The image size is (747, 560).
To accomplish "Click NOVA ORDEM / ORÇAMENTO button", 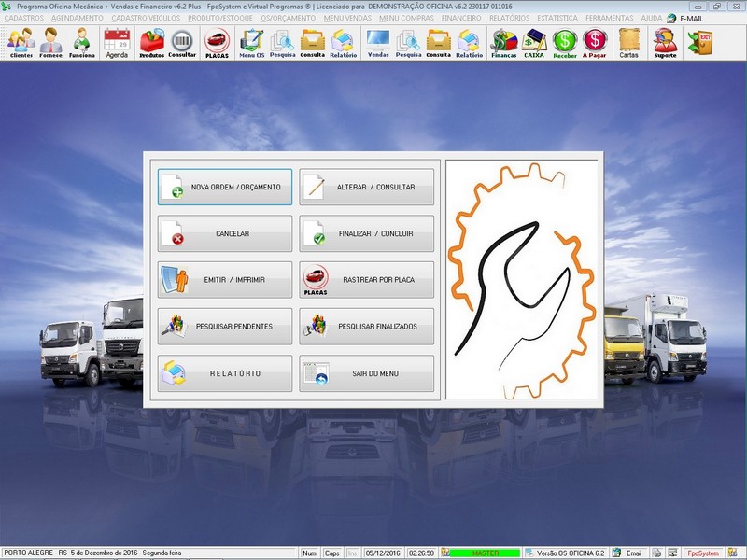I will 225,187.
